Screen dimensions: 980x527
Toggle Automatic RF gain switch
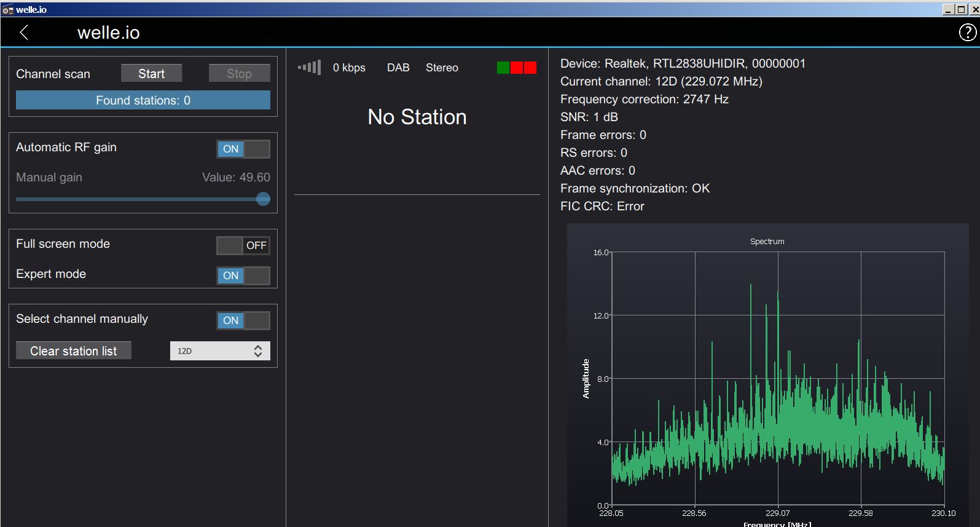[243, 149]
